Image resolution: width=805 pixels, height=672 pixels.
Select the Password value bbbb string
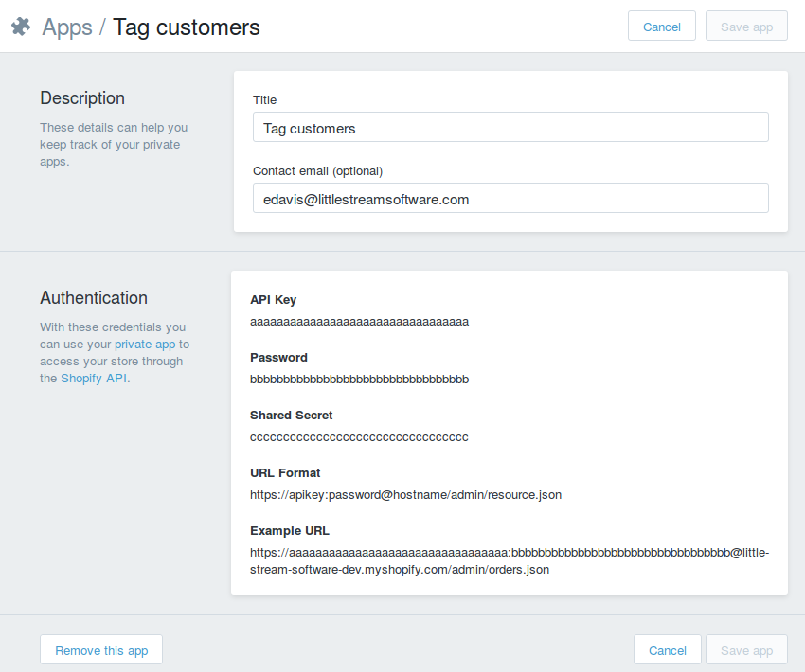359,380
